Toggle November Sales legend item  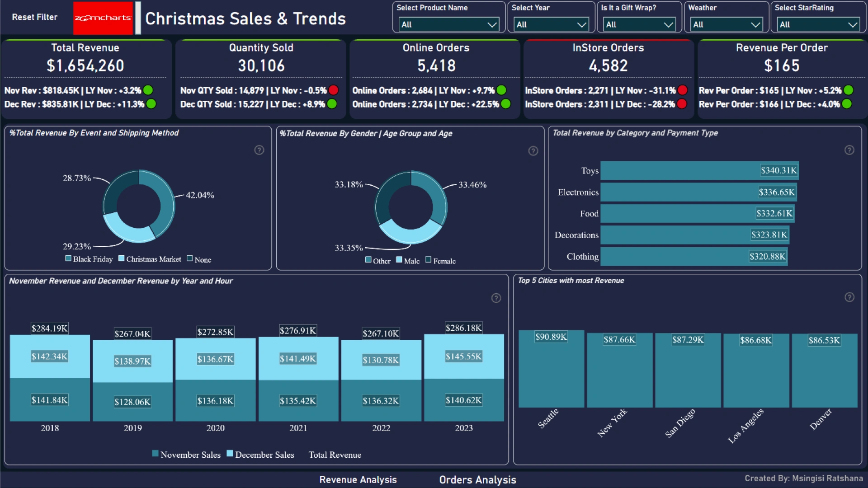186,455
